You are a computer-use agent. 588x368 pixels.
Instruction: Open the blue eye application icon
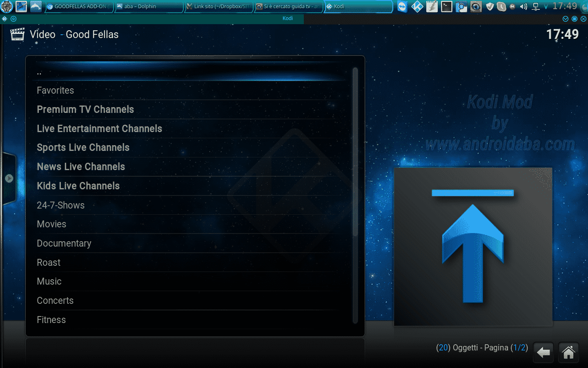pyautogui.click(x=476, y=7)
